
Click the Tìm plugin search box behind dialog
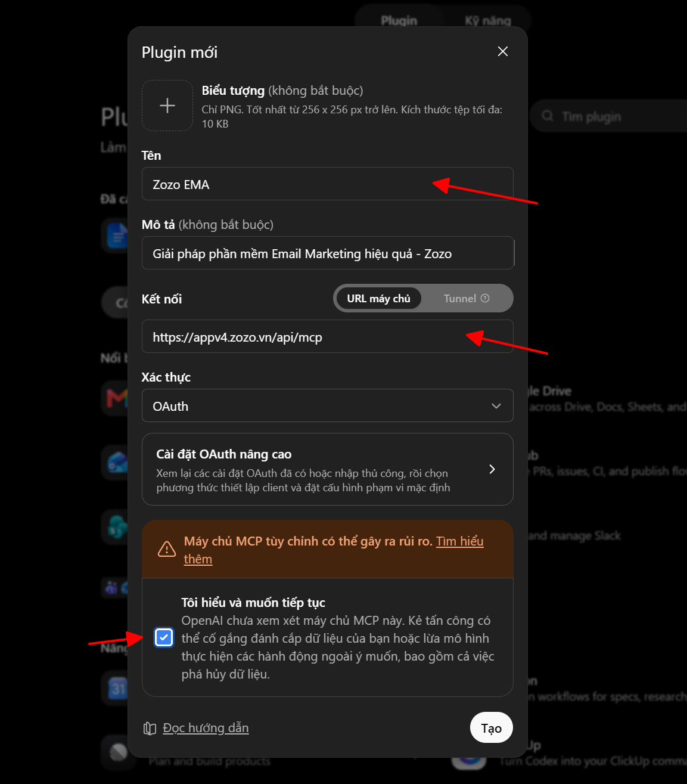pyautogui.click(x=608, y=116)
